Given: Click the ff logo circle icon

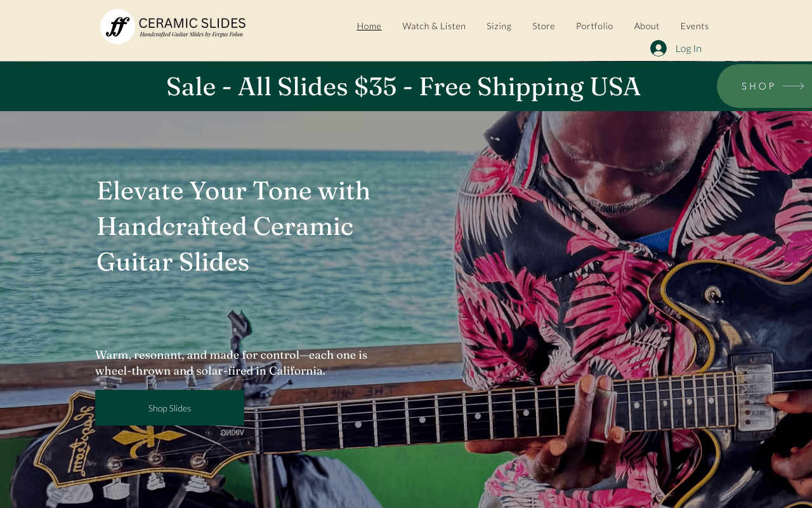Looking at the screenshot, I should tap(118, 27).
